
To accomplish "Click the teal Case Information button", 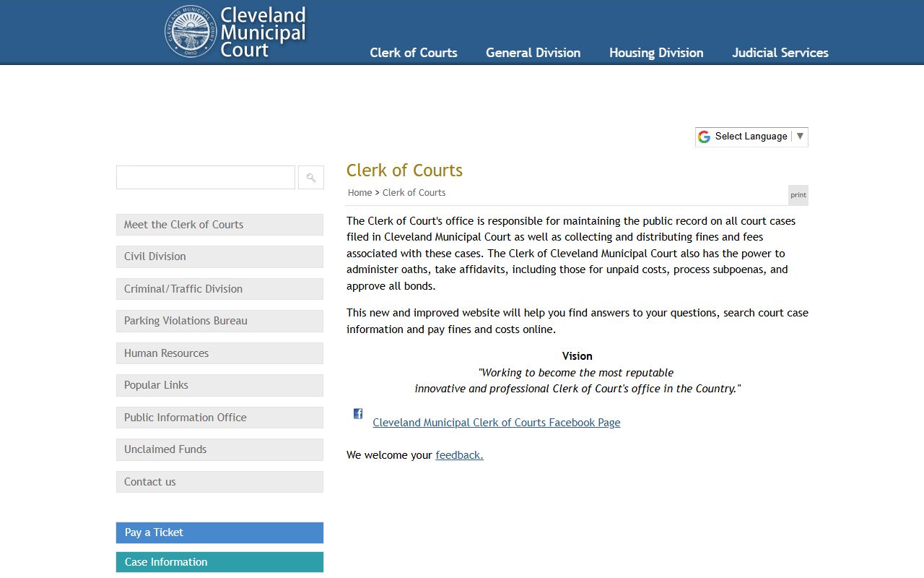I will pyautogui.click(x=219, y=562).
